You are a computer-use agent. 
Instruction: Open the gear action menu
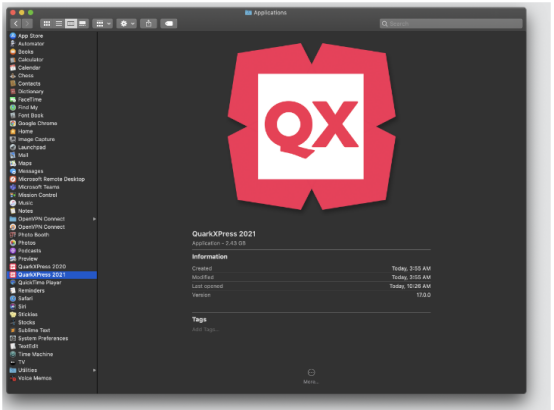click(127, 24)
